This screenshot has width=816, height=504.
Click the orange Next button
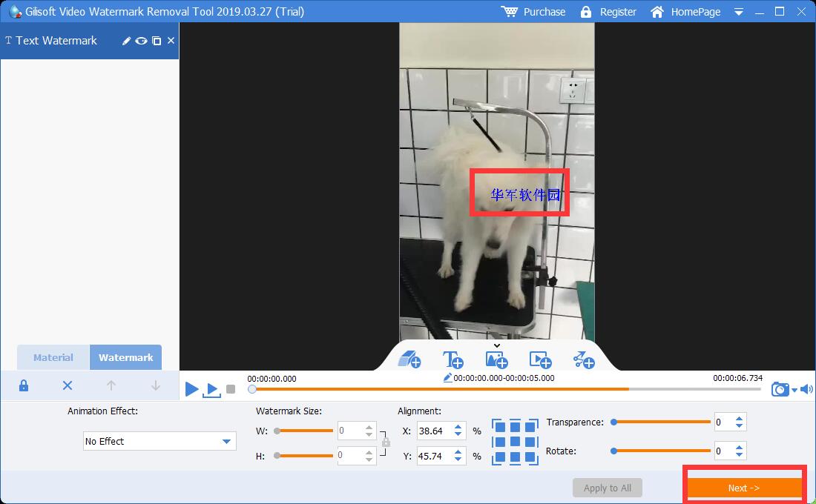pos(744,488)
